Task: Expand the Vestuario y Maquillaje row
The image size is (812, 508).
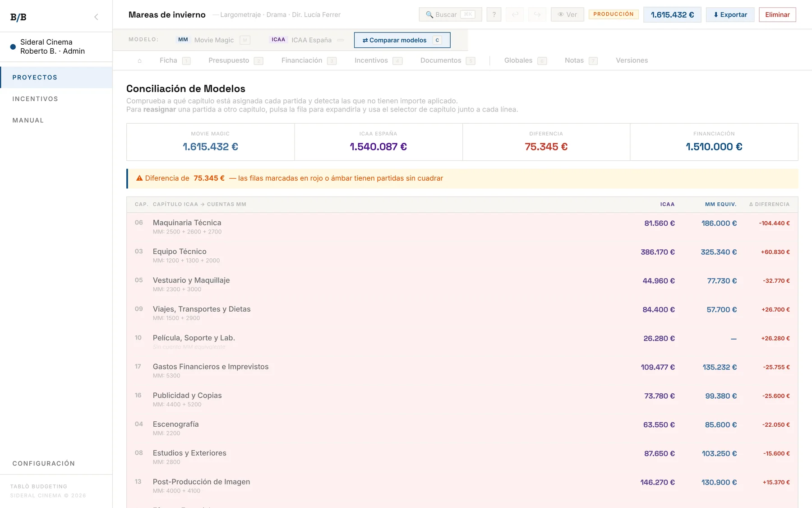Action: click(462, 284)
